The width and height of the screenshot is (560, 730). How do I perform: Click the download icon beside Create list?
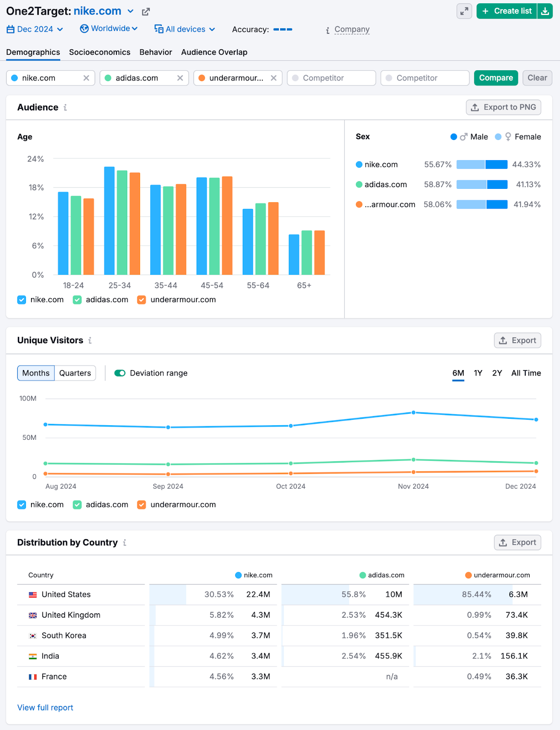[545, 11]
